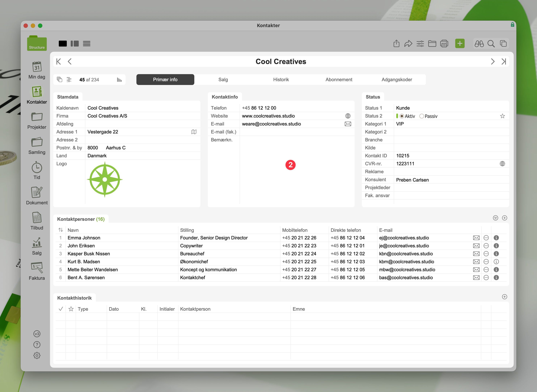Open info icon for Kurt B. Madsen
537x392 pixels.
tap(496, 262)
